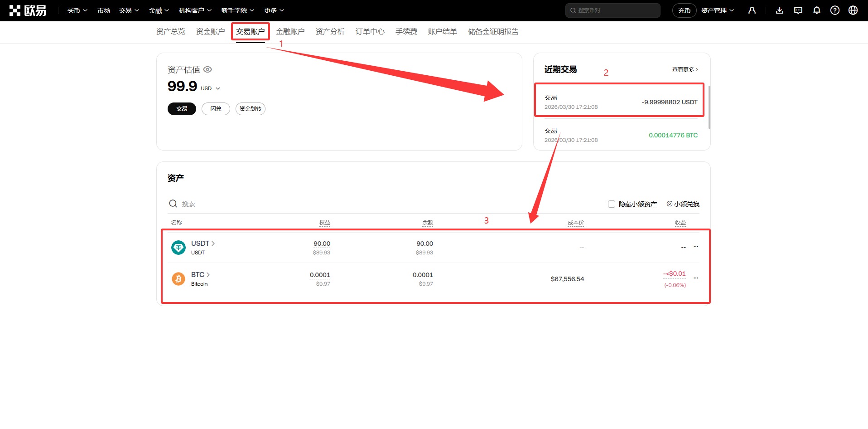This screenshot has width=868, height=429.
Task: Expand the 交易 top menu
Action: (x=129, y=10)
